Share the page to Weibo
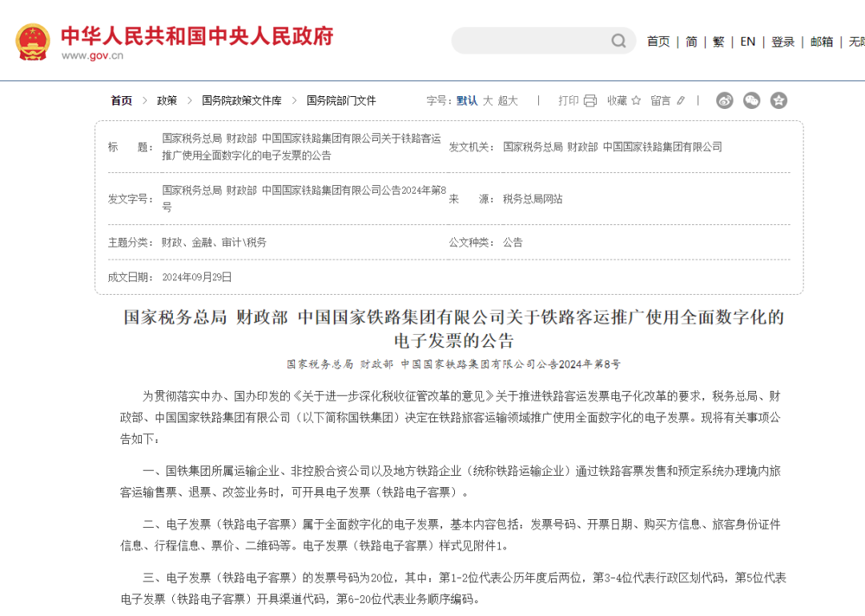This screenshot has width=865, height=616. pos(725,100)
